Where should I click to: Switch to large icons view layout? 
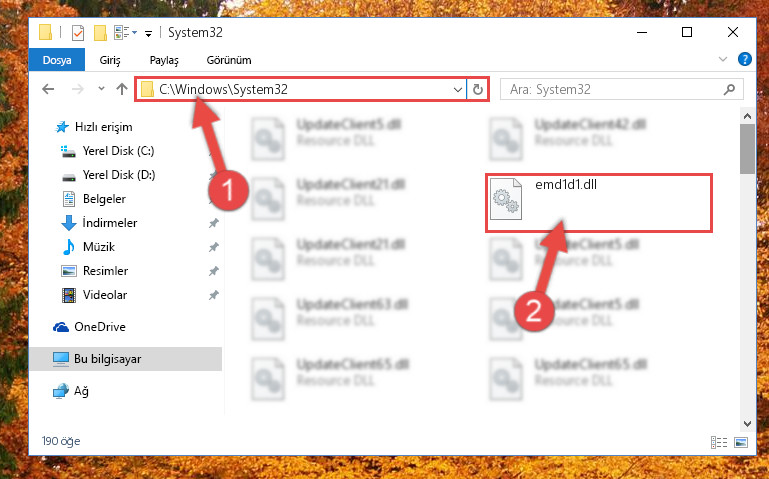[741, 442]
